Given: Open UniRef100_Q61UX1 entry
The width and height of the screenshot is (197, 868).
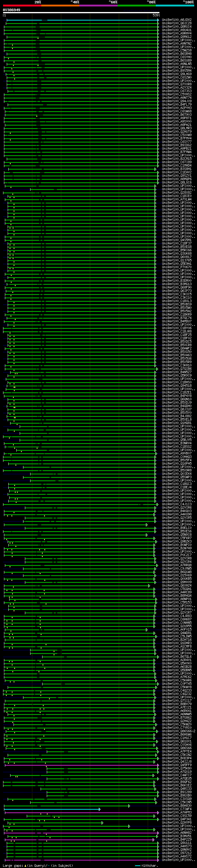Looking at the screenshot, I should (177, 741).
